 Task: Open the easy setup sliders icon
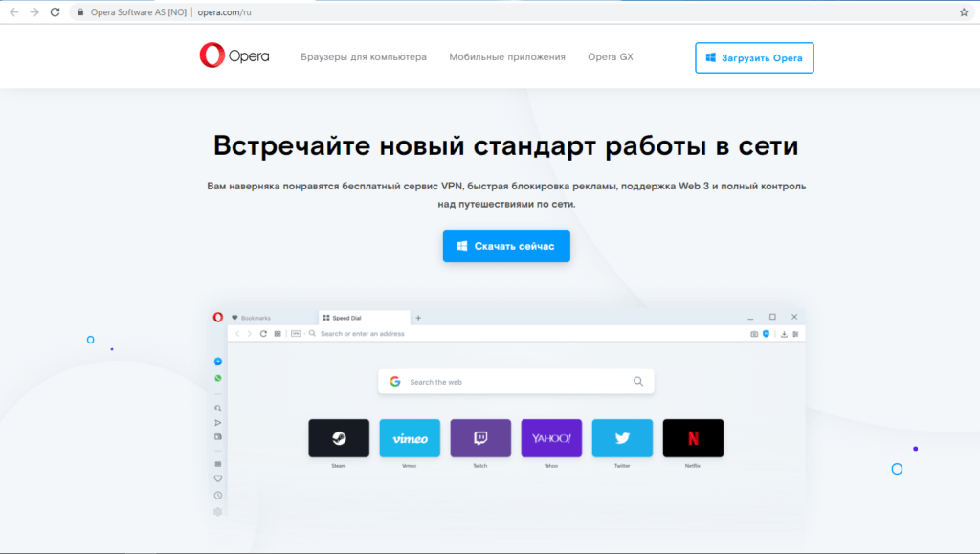pos(795,334)
